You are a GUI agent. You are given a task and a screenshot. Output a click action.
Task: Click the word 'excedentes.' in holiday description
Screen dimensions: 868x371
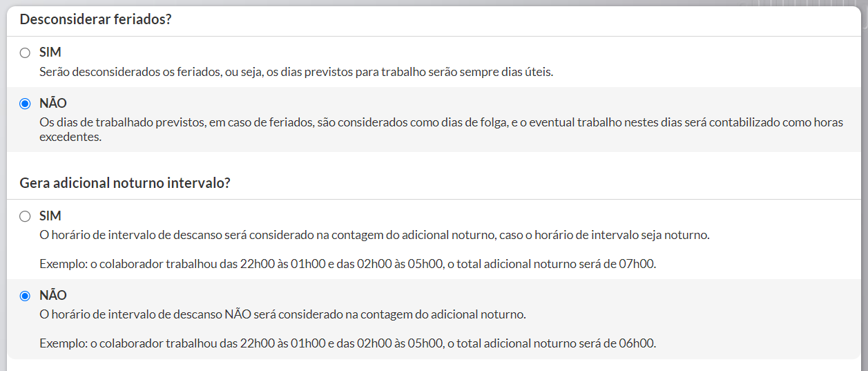pyautogui.click(x=70, y=137)
